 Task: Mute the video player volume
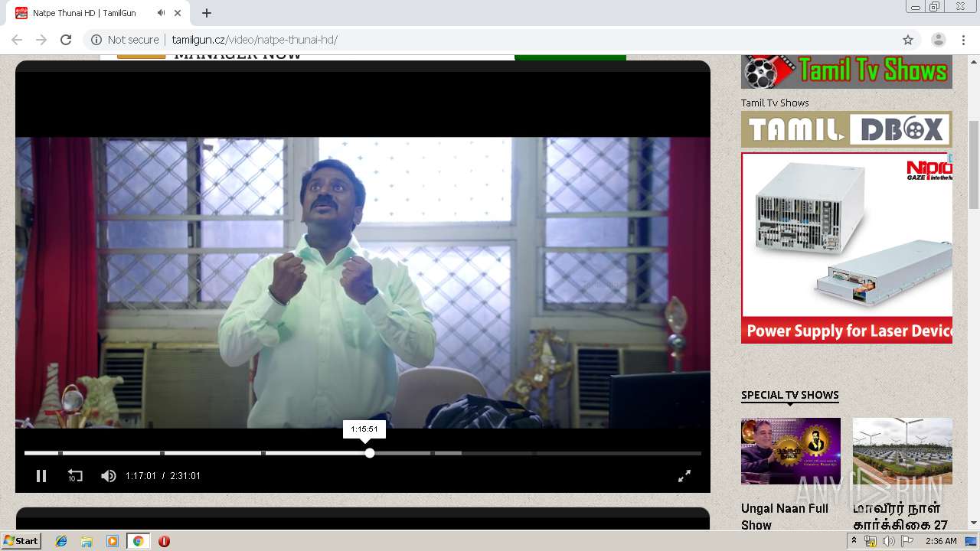(x=108, y=476)
